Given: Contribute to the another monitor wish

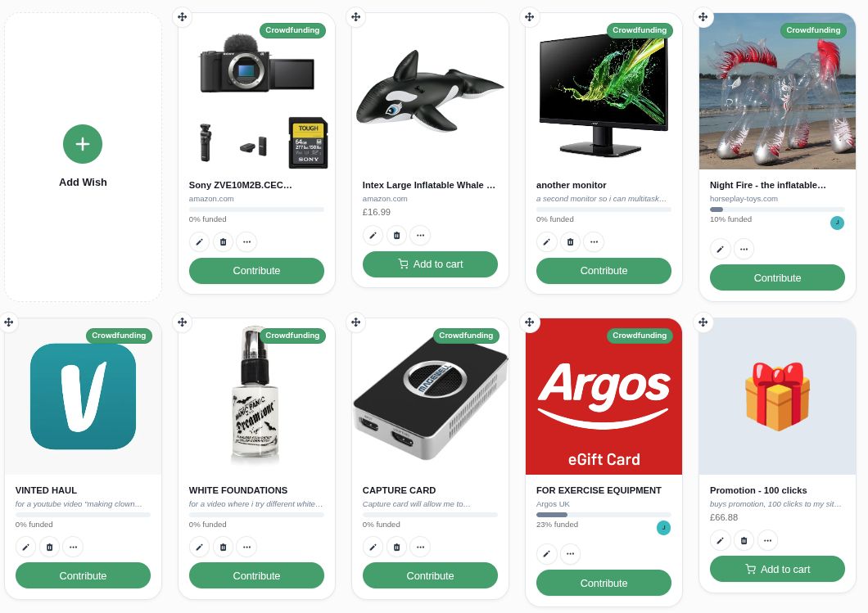Looking at the screenshot, I should pyautogui.click(x=604, y=271).
